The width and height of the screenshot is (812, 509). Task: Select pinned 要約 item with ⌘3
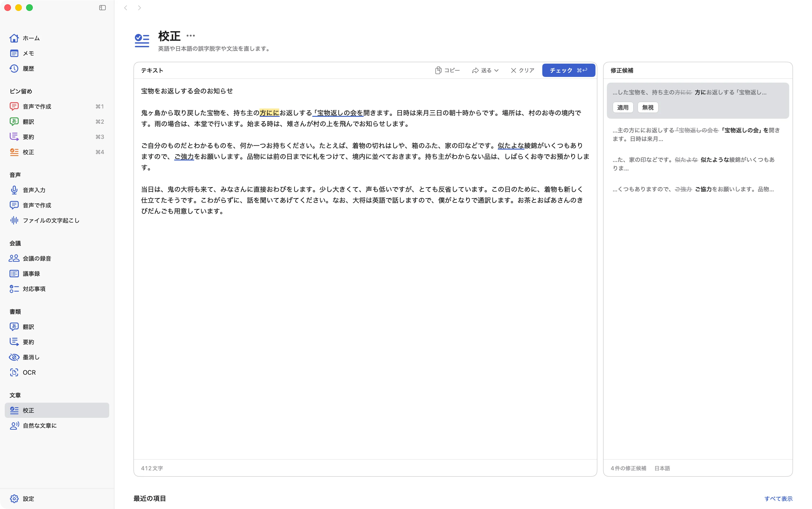[x=57, y=137]
